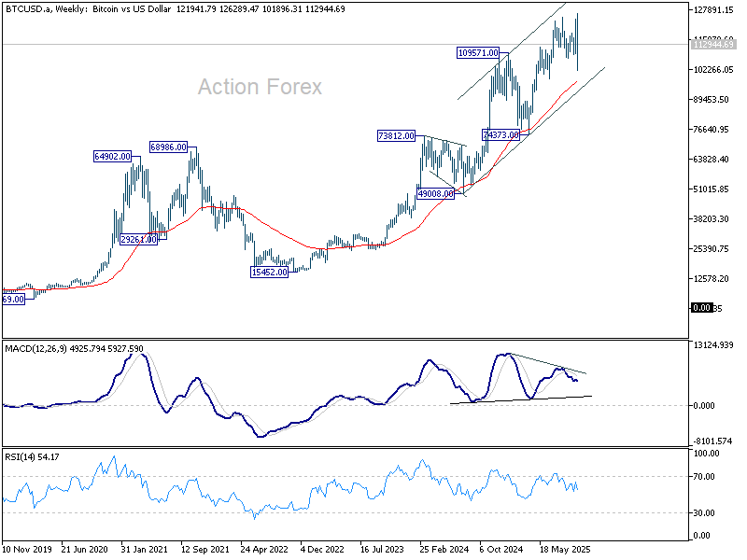Image resolution: width=747 pixels, height=560 pixels.
Task: Click the current price tag 112944.69
Action: click(x=713, y=44)
